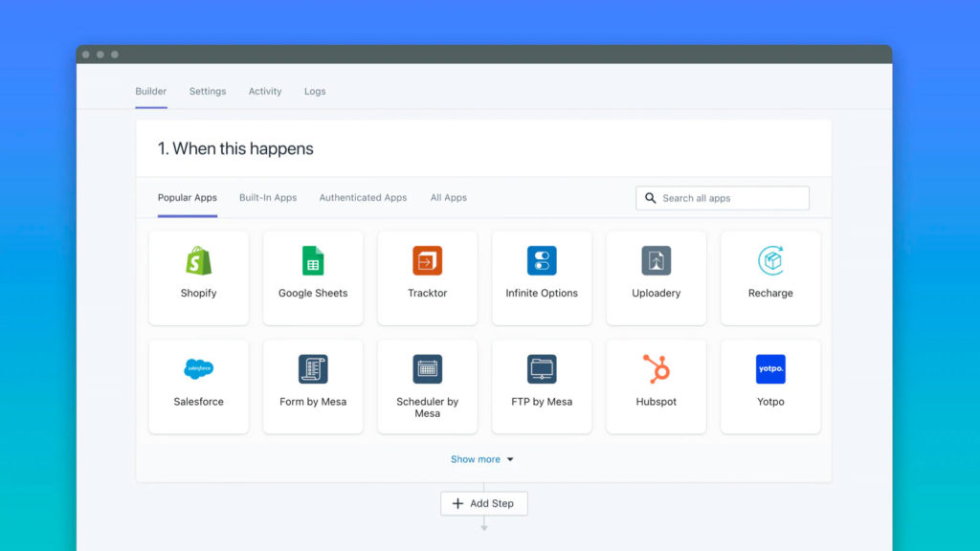Open the Authenticated Apps tab
The height and width of the screenshot is (551, 980).
tap(363, 197)
